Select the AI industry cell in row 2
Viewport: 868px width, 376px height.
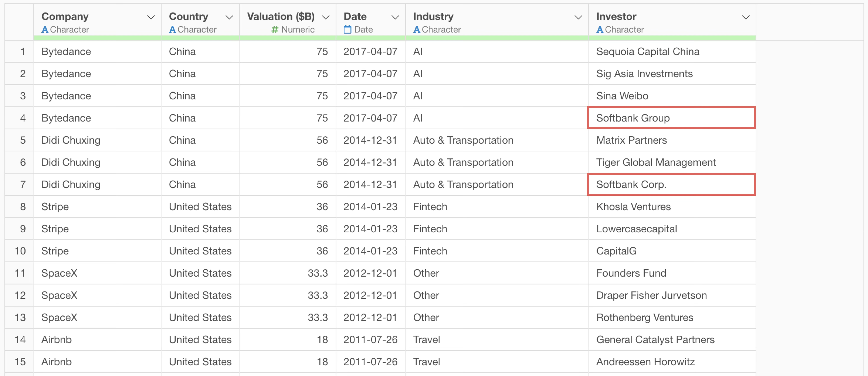point(497,73)
